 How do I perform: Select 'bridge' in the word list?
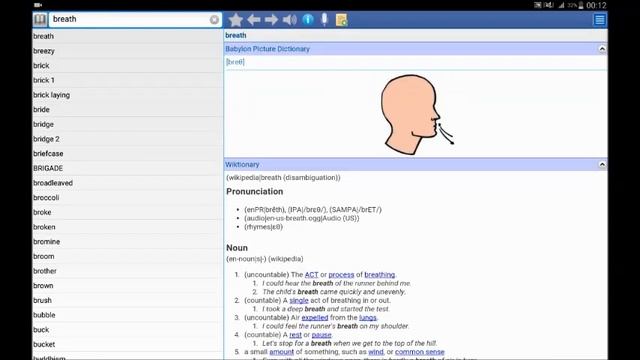coord(127,124)
